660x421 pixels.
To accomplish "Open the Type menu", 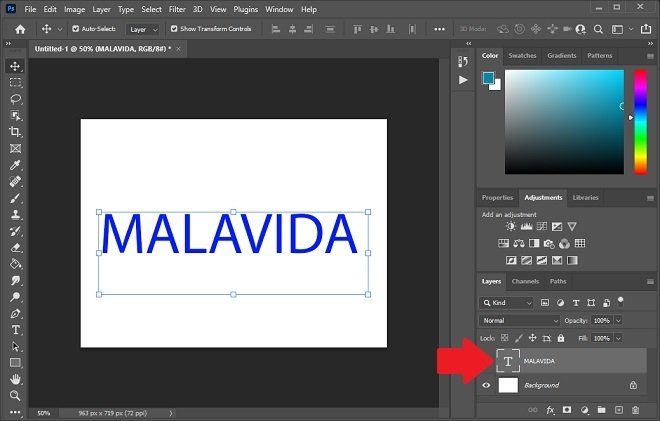I will [125, 9].
